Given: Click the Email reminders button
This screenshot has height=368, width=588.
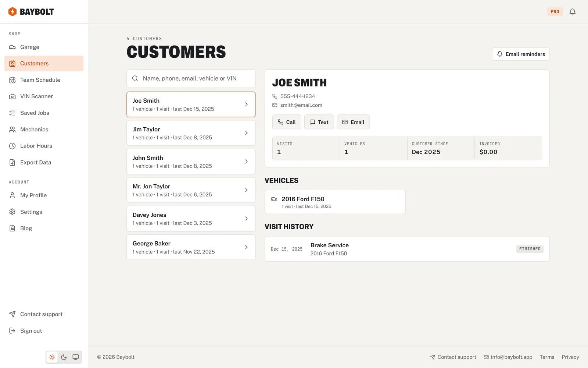Looking at the screenshot, I should click(521, 54).
